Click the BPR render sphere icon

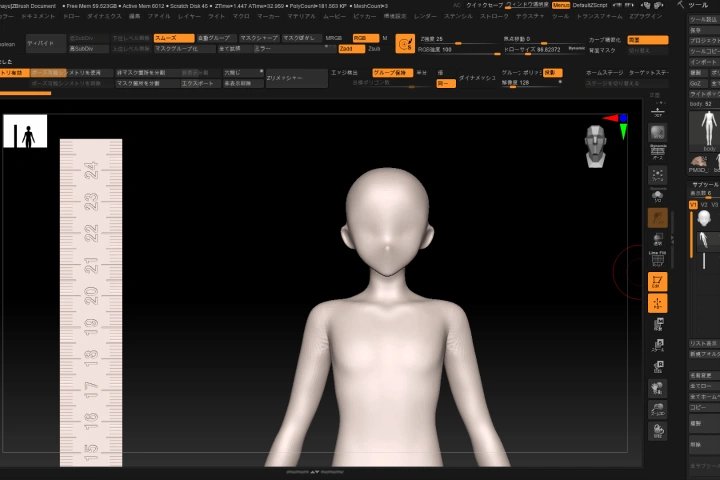tap(658, 132)
